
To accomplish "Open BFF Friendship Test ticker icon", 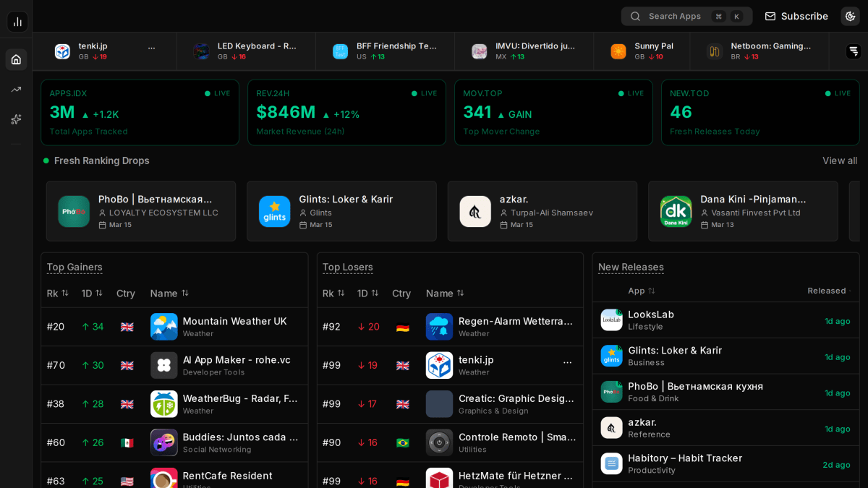I will (340, 51).
